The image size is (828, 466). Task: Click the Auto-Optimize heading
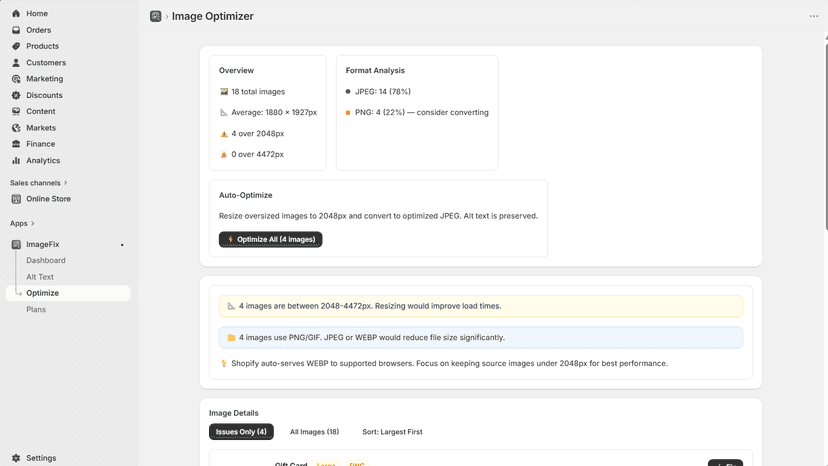pyautogui.click(x=246, y=195)
